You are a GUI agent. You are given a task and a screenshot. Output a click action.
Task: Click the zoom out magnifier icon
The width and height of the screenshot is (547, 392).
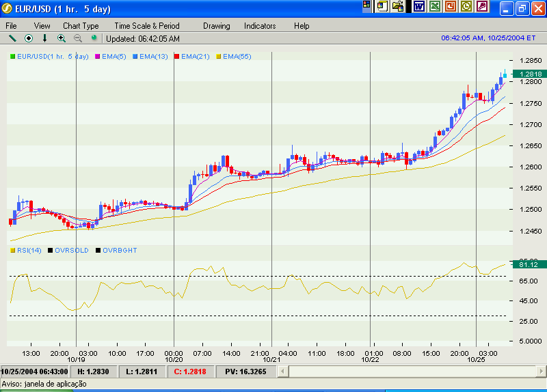point(78,38)
